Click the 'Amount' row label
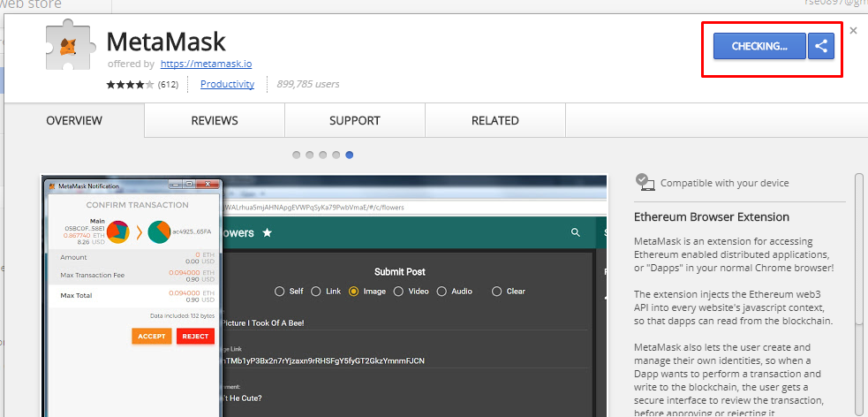 click(73, 257)
